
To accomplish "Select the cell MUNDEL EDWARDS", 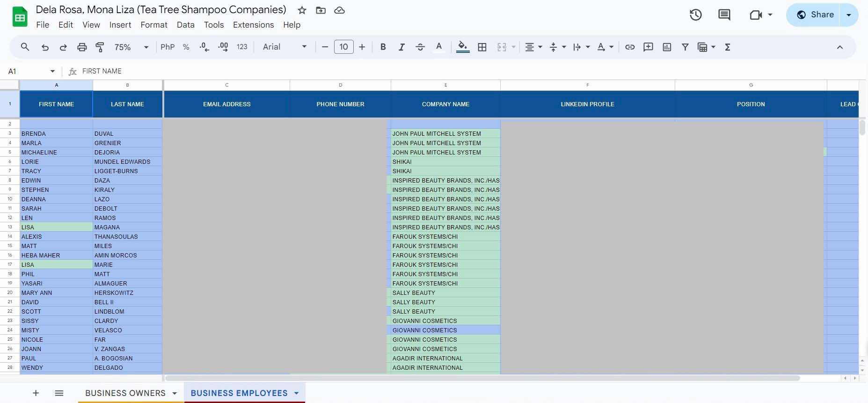I will (127, 161).
